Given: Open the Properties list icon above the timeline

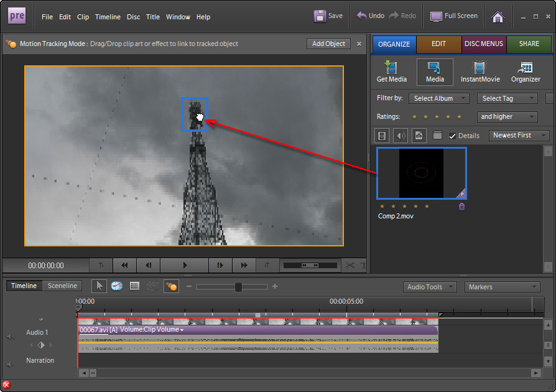Looking at the screenshot, I should pyautogui.click(x=133, y=286).
